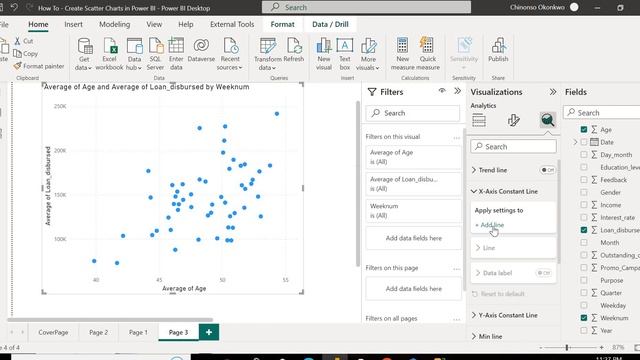This screenshot has height=360, width=640.
Task: Add a new report page
Action: (x=209, y=332)
